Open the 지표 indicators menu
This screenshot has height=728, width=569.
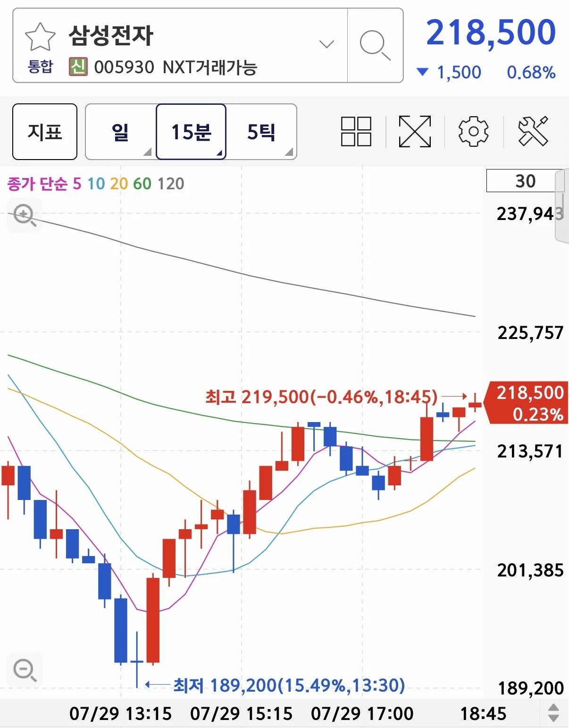(x=45, y=132)
